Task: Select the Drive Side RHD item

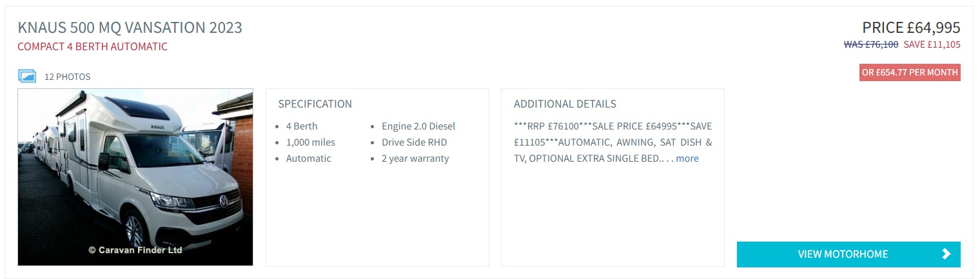Action: (x=414, y=142)
